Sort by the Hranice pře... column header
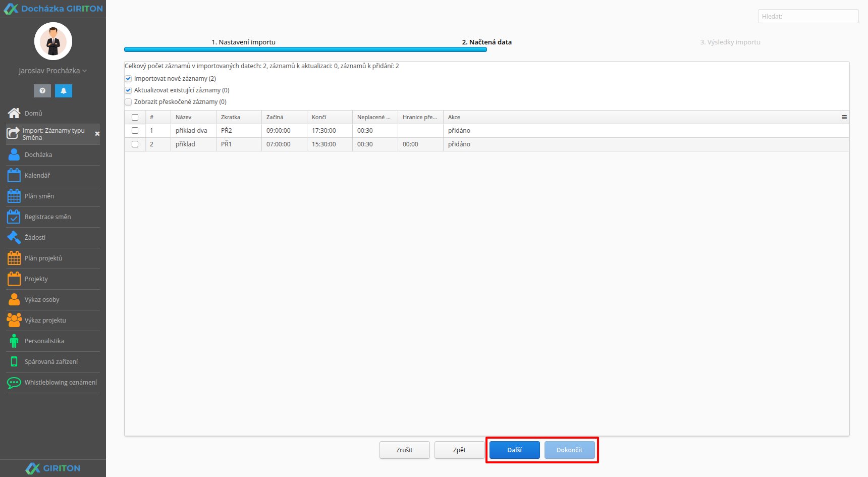The width and height of the screenshot is (868, 477). pyautogui.click(x=420, y=117)
